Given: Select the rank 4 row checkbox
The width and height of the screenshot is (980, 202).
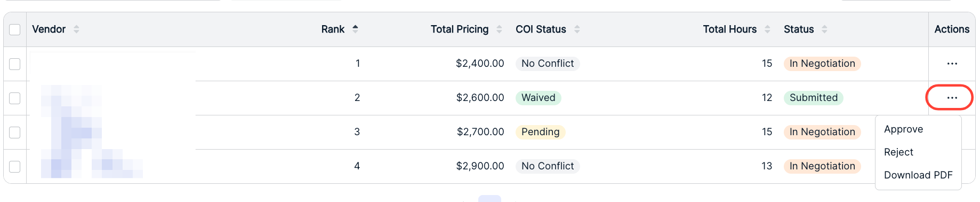Looking at the screenshot, I should coord(15,166).
